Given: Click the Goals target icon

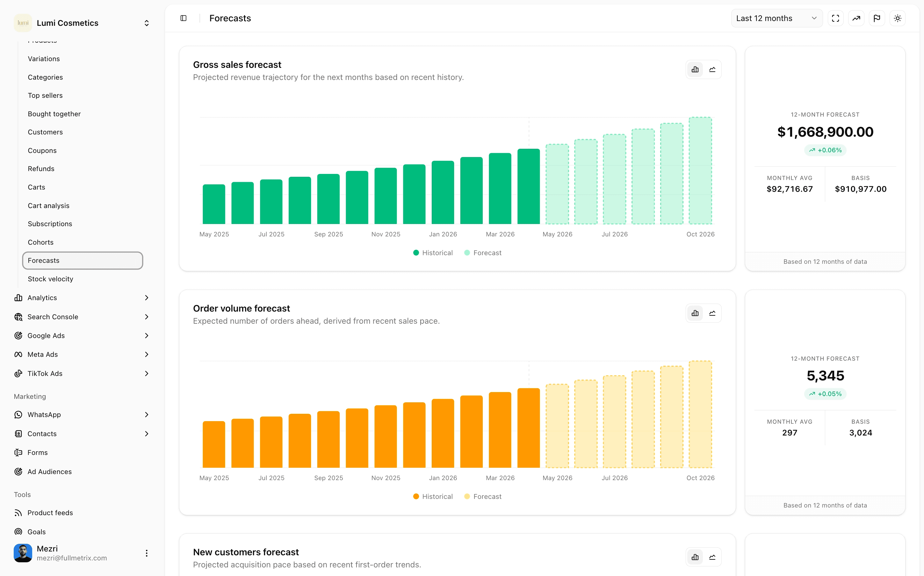Looking at the screenshot, I should pos(18,532).
